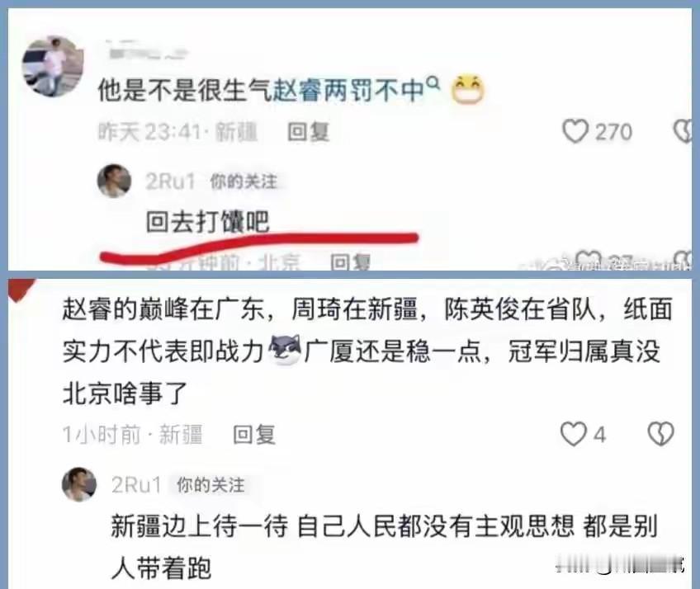
Task: Dislike the 冠军归属真没北京啥事了 comment via broken heart
Action: pyautogui.click(x=660, y=434)
